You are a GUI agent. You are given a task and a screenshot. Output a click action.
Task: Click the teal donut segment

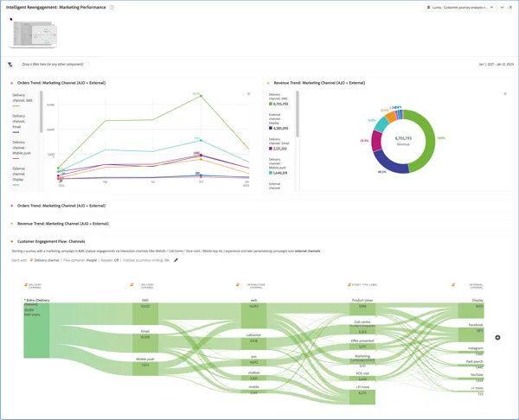pos(381,124)
